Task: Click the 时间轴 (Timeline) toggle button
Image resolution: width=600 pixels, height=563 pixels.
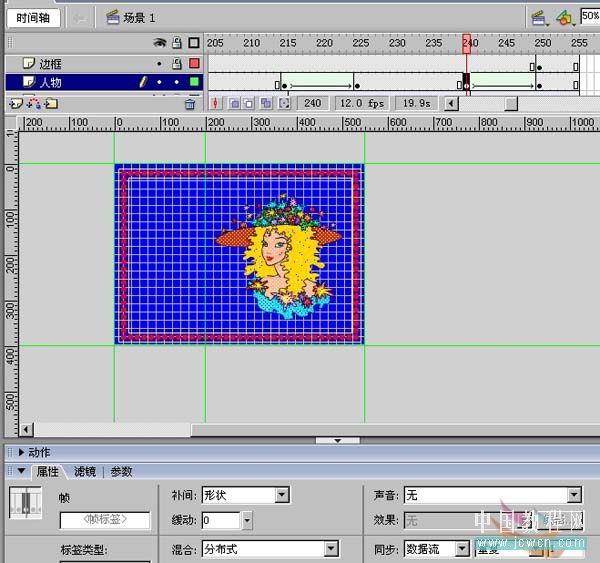Action: (33, 18)
